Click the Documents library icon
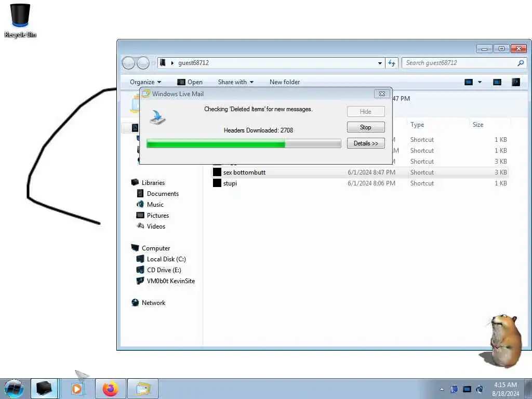532x399 pixels. click(x=140, y=193)
